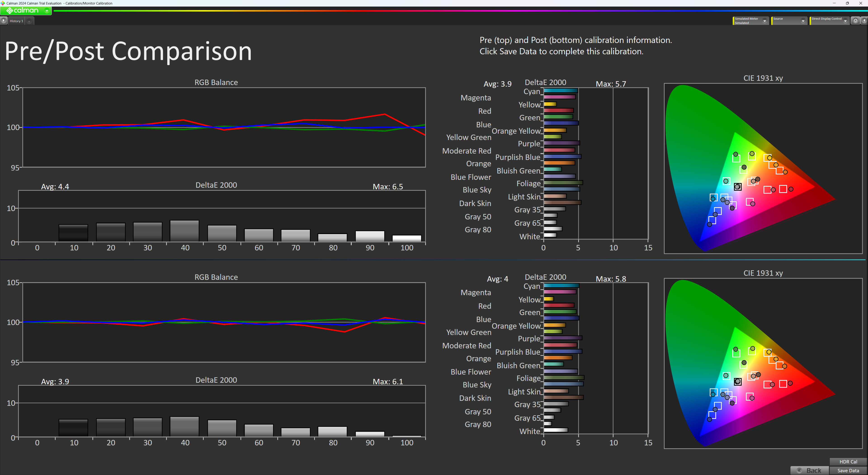The width and height of the screenshot is (868, 475).
Task: Select the pre-calibration 10% grayscale bar
Action: click(x=73, y=233)
